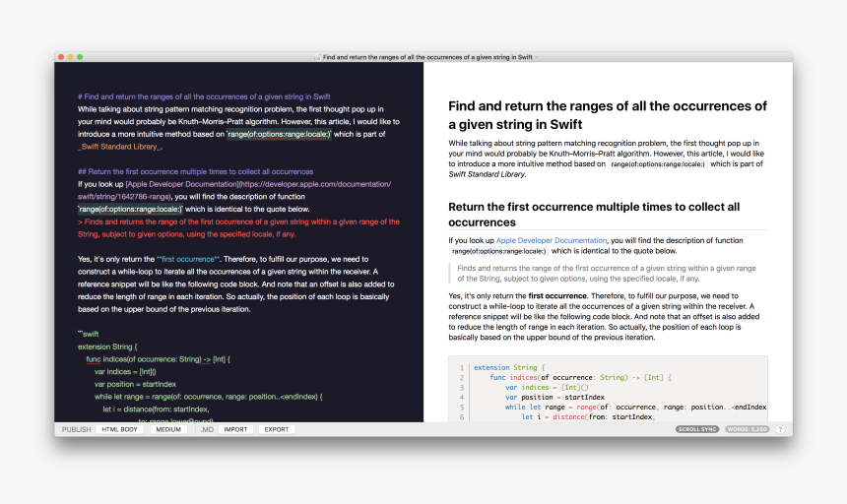Click the gray blockquote in the preview pane
Viewport: 847px width, 504px height.
[x=607, y=273]
